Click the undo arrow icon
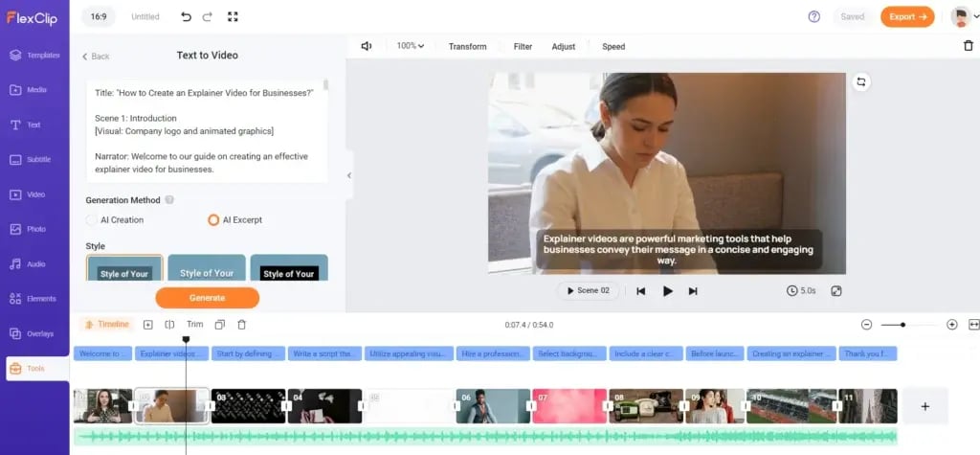This screenshot has height=455, width=980. click(186, 16)
